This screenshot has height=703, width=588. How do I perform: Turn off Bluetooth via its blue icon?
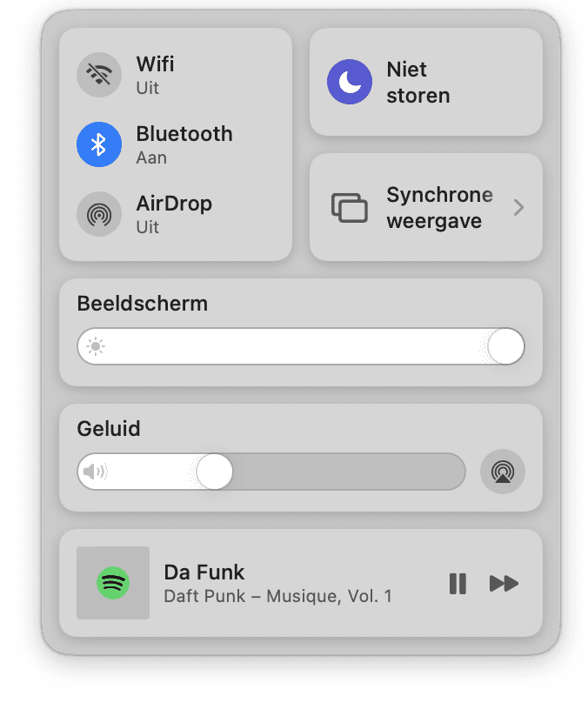pos(99,144)
